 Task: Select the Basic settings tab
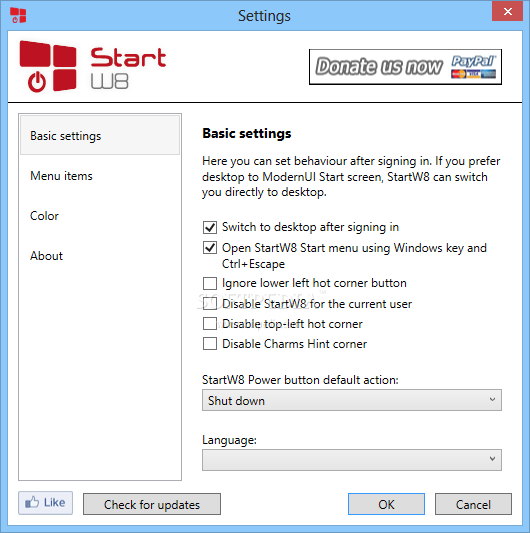[x=100, y=135]
